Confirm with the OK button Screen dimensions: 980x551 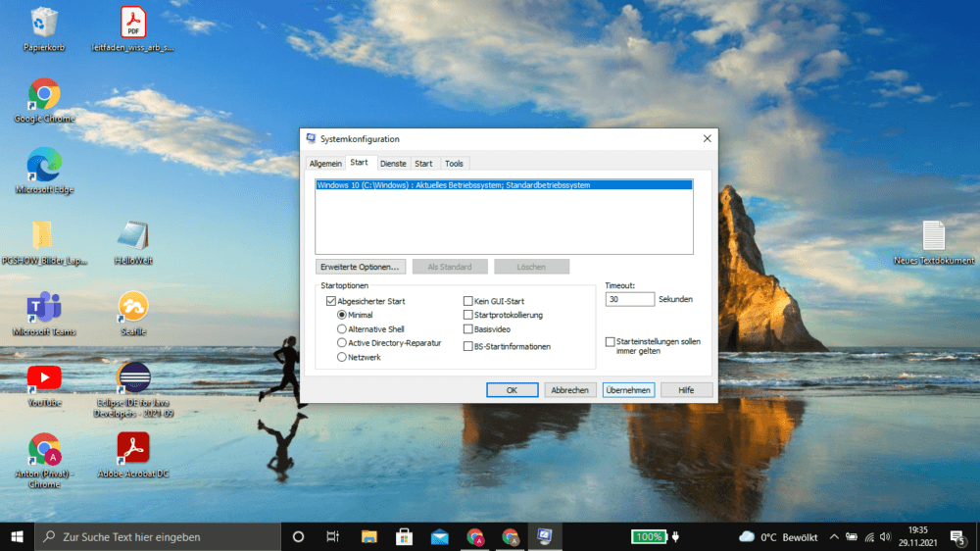click(x=512, y=389)
